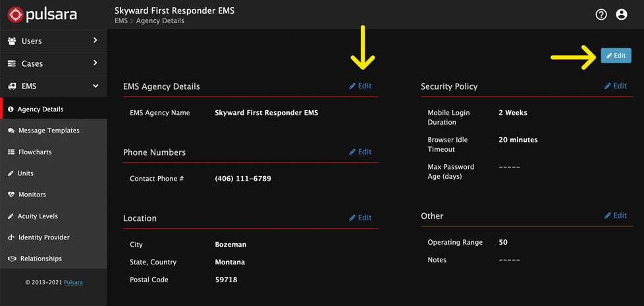The height and width of the screenshot is (306, 644).
Task: Click the Users group icon in sidebar
Action: (12, 41)
